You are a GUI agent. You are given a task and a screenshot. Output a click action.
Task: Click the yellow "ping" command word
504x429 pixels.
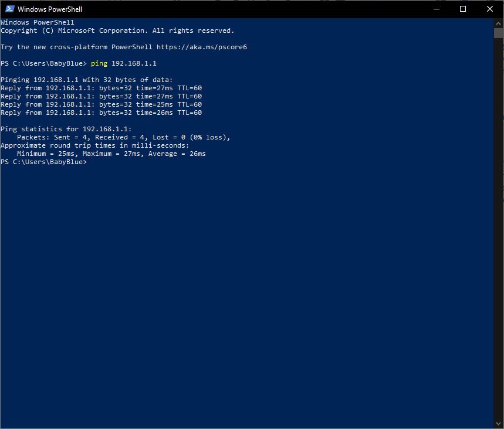pyautogui.click(x=99, y=63)
